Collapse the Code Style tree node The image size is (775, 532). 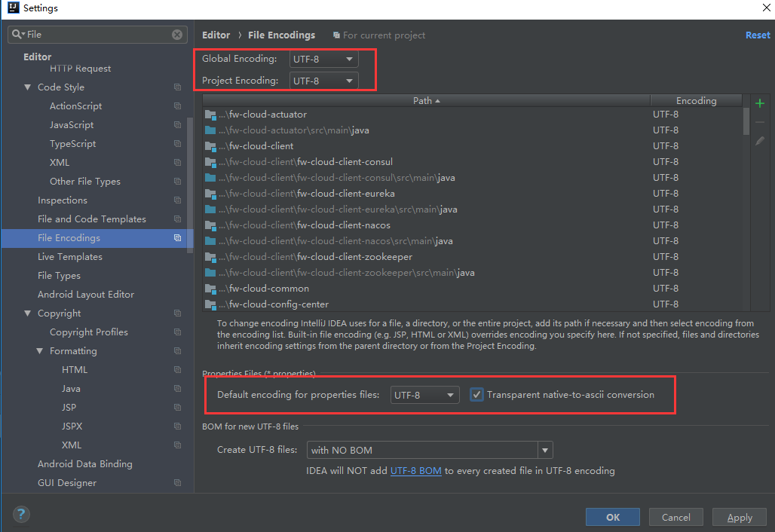[x=28, y=87]
